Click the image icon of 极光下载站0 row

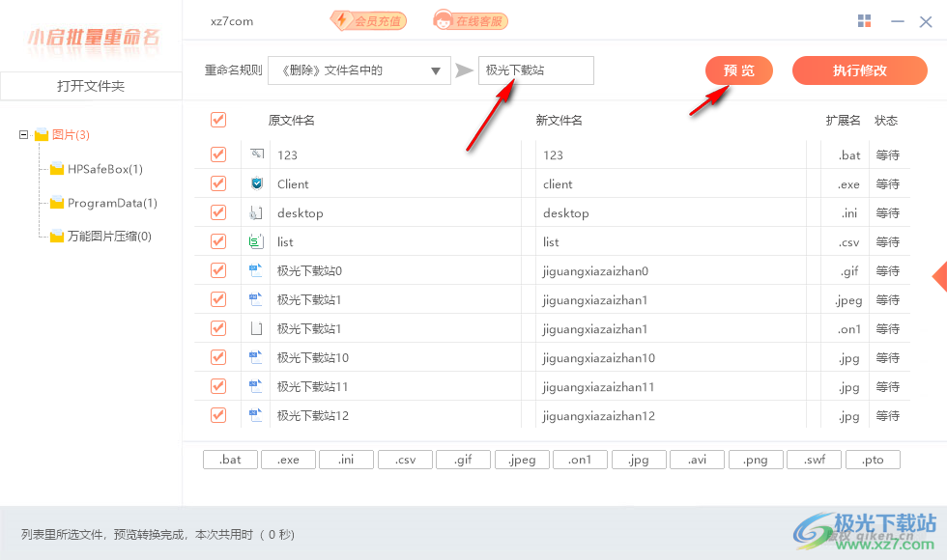(256, 270)
